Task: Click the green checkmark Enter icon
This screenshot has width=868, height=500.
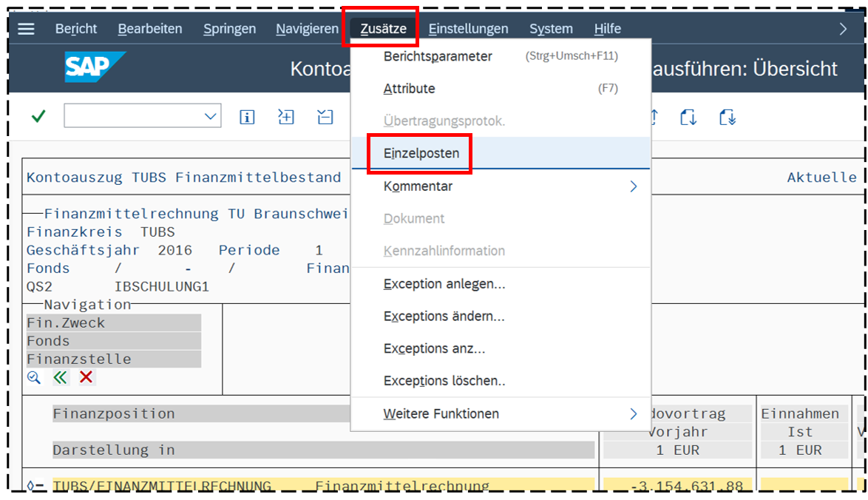Action: (x=38, y=117)
